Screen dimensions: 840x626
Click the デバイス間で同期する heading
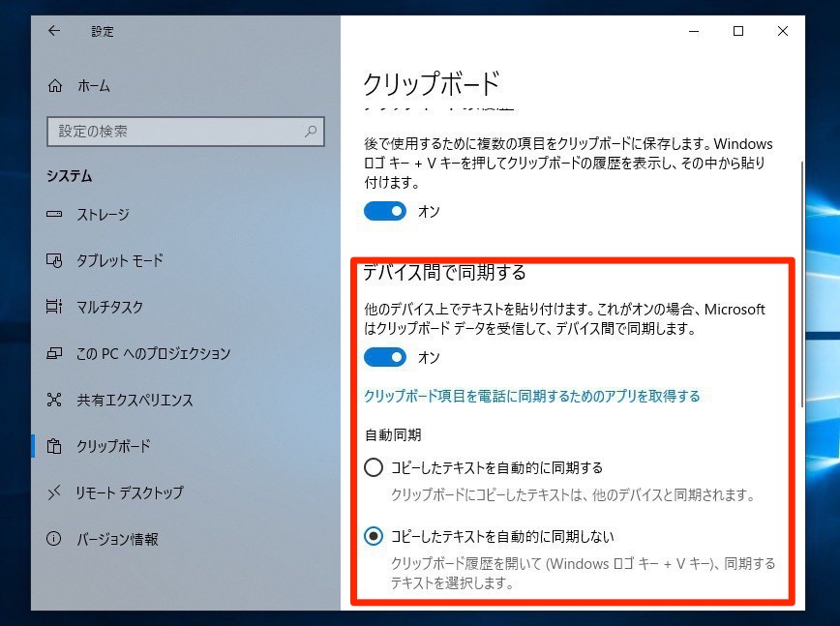444,272
